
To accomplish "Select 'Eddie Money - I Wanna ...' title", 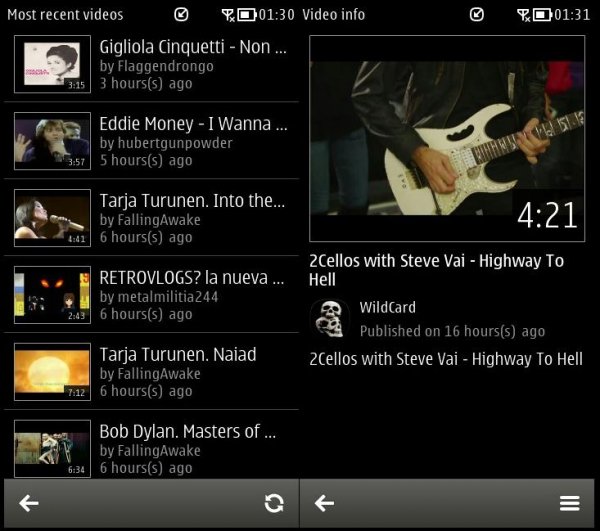I will coord(194,124).
